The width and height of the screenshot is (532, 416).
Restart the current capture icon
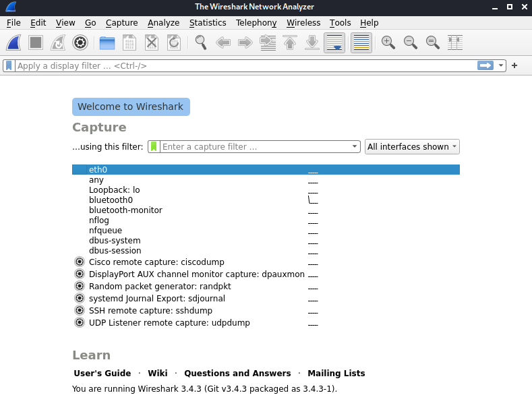click(x=58, y=42)
